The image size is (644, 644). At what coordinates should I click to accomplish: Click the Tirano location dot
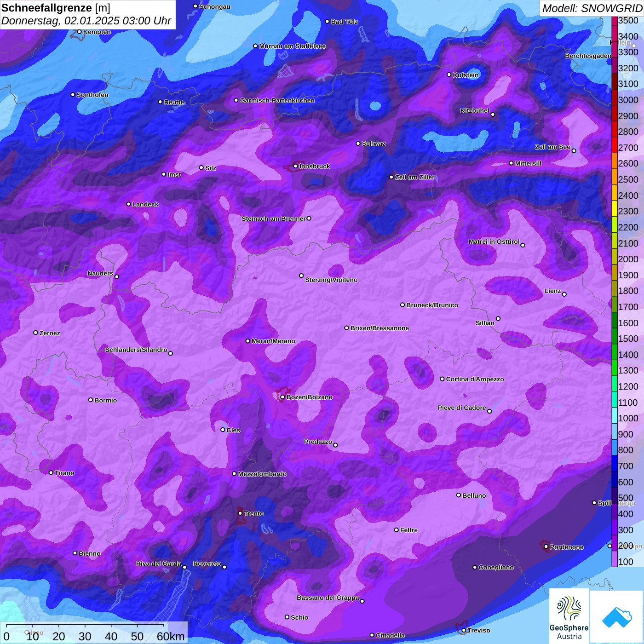pos(51,472)
